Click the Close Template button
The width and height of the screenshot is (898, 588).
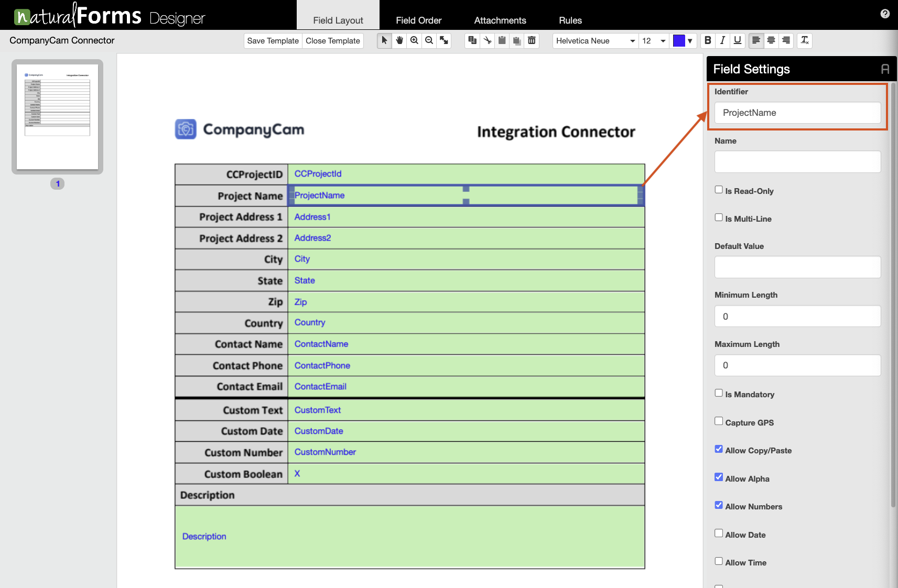pos(333,40)
